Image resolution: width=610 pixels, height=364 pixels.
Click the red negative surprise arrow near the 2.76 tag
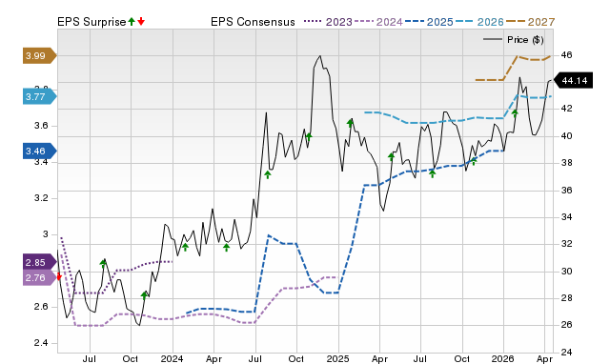point(59,277)
